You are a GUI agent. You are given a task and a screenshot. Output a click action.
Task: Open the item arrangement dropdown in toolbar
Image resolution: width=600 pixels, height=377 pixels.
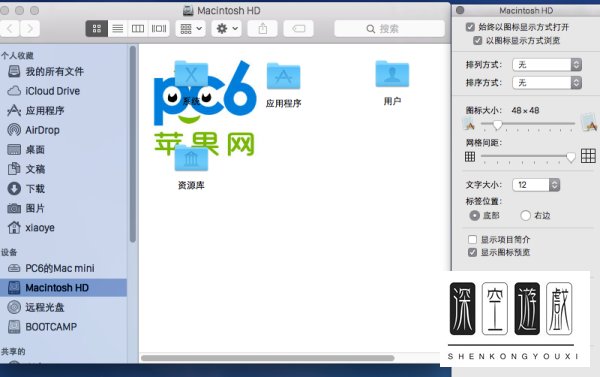pos(191,29)
